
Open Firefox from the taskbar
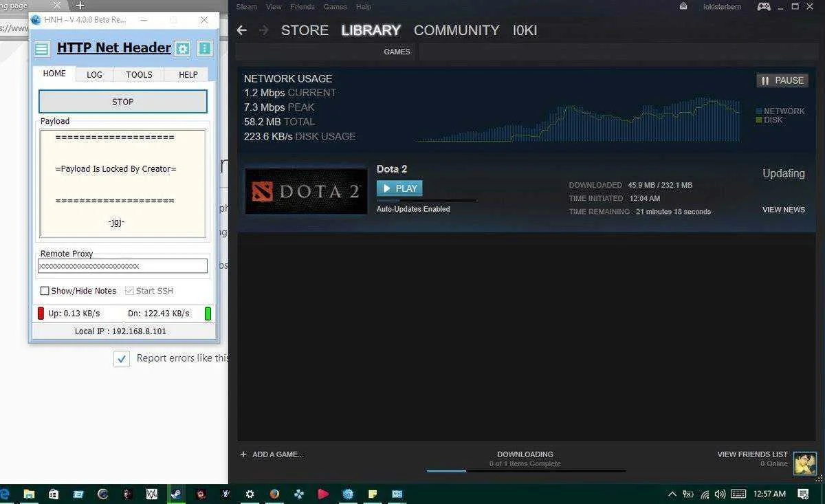pyautogui.click(x=274, y=494)
